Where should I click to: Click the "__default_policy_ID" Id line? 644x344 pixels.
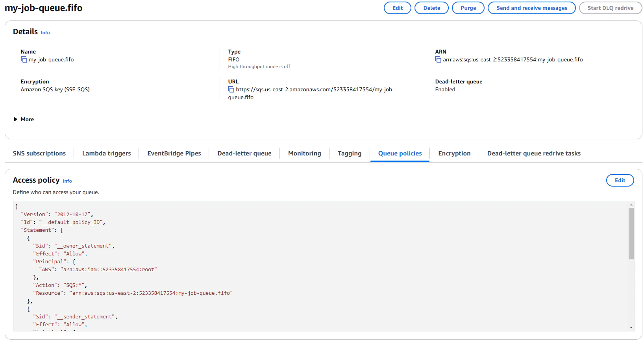63,222
